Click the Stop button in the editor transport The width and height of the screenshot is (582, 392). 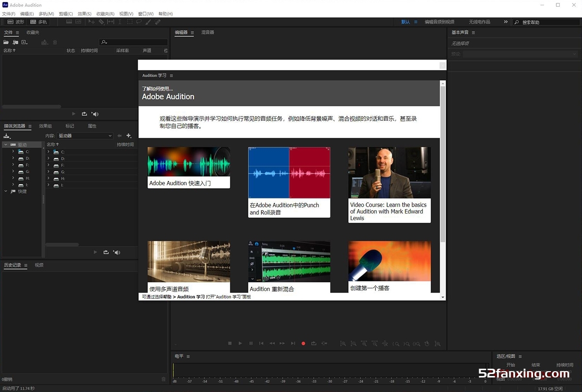(x=230, y=343)
